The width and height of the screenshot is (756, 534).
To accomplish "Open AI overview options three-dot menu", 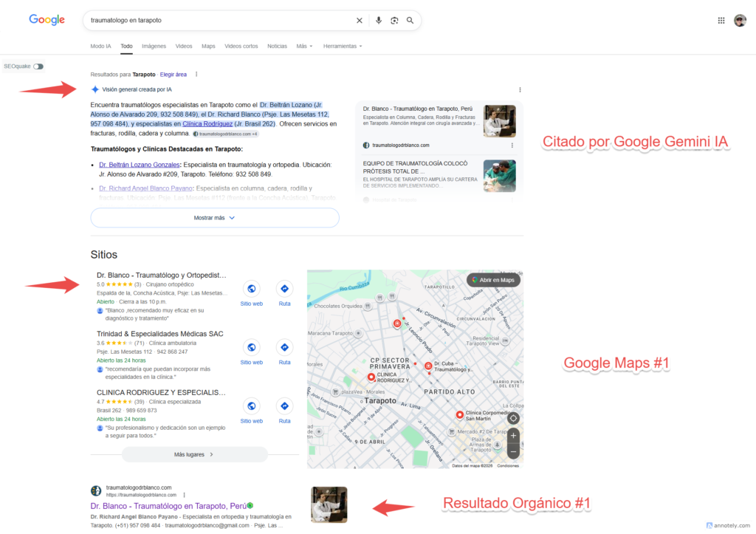I will pos(520,89).
